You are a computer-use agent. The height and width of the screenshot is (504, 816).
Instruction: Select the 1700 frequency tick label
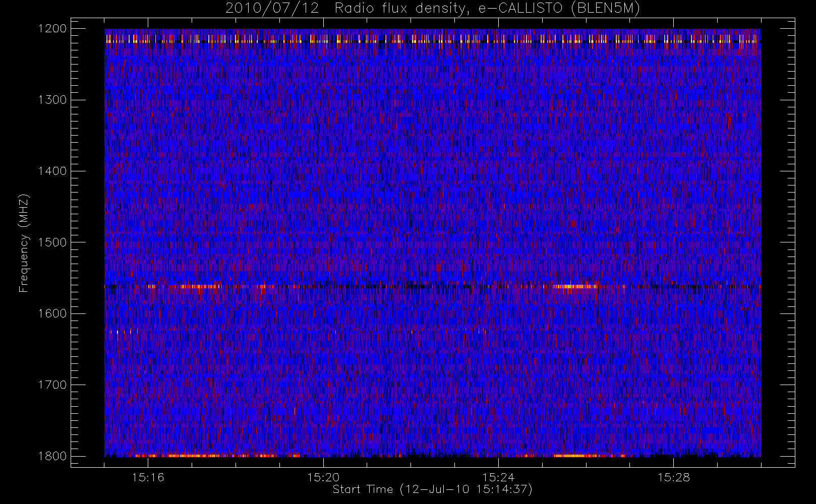(52, 385)
